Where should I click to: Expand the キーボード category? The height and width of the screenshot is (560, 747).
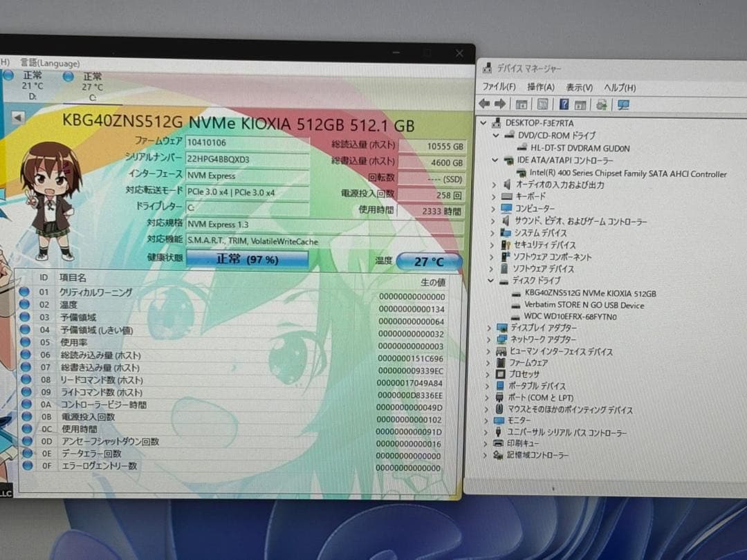click(x=493, y=196)
